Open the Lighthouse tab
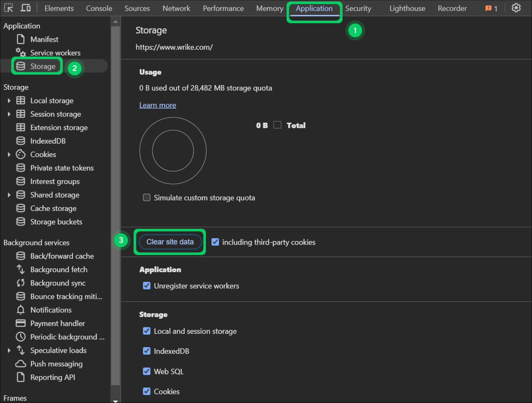The height and width of the screenshot is (403, 532). pyautogui.click(x=407, y=8)
